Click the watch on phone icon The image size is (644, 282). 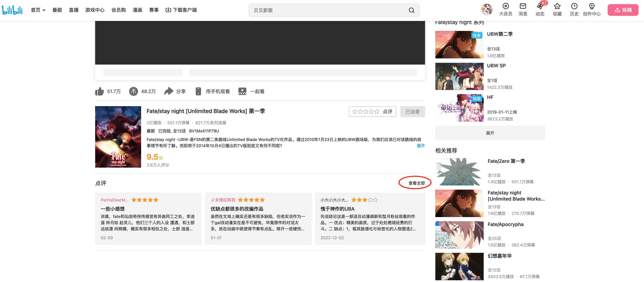coord(198,91)
